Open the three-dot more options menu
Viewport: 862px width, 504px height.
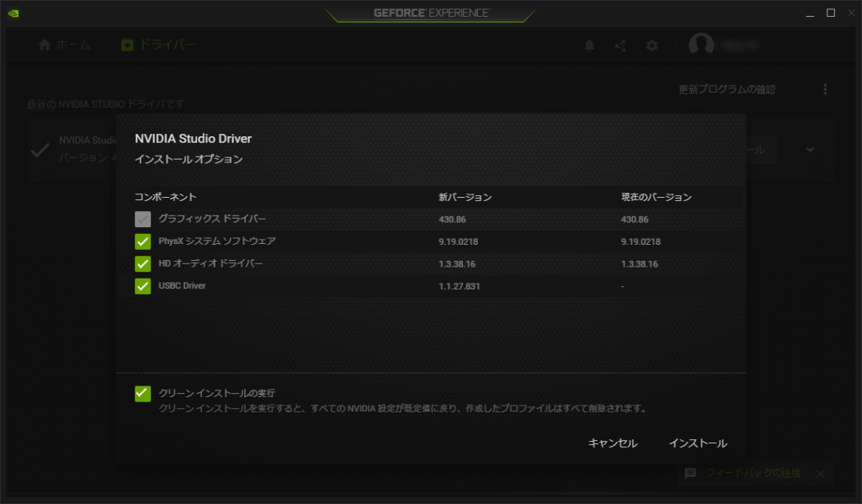(825, 89)
